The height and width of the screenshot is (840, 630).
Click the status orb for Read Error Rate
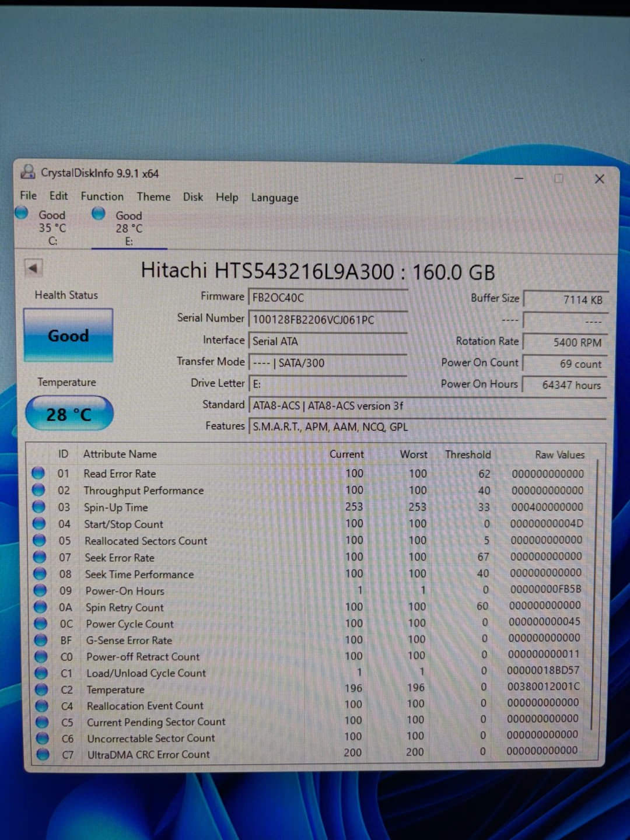click(x=38, y=473)
